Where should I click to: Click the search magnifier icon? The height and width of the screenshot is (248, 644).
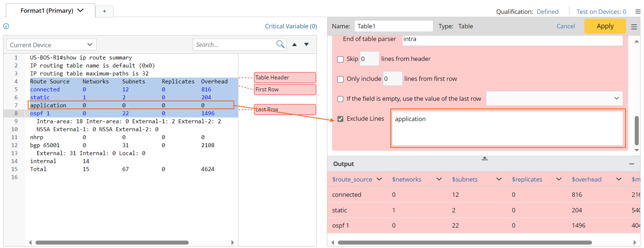click(x=280, y=44)
